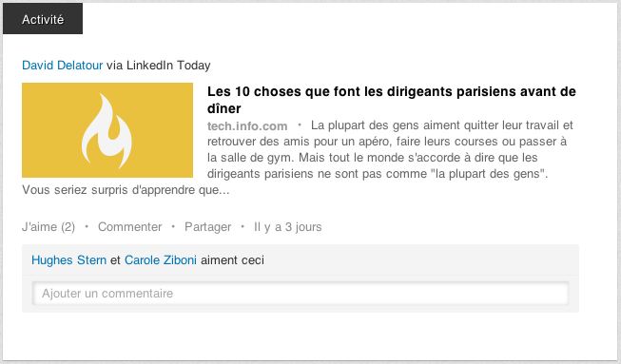The width and height of the screenshot is (621, 364).
Task: Click the white flame icon
Action: [107, 131]
